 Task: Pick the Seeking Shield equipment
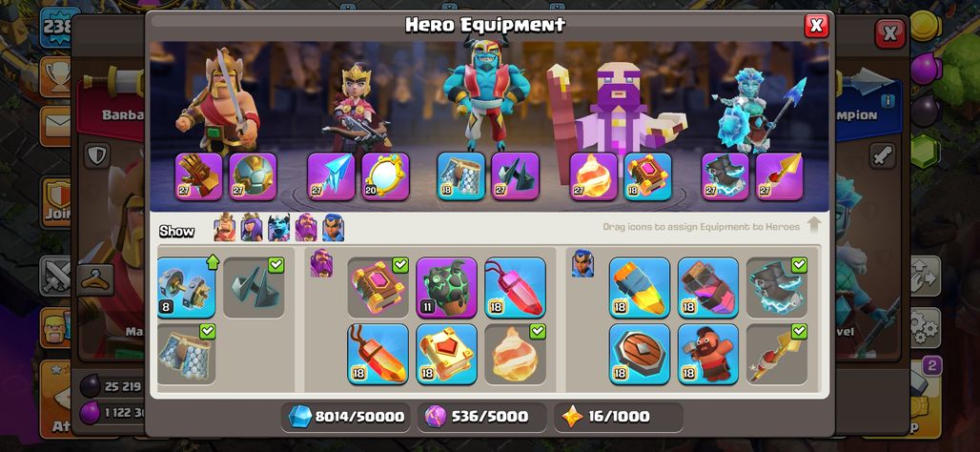[x=640, y=354]
